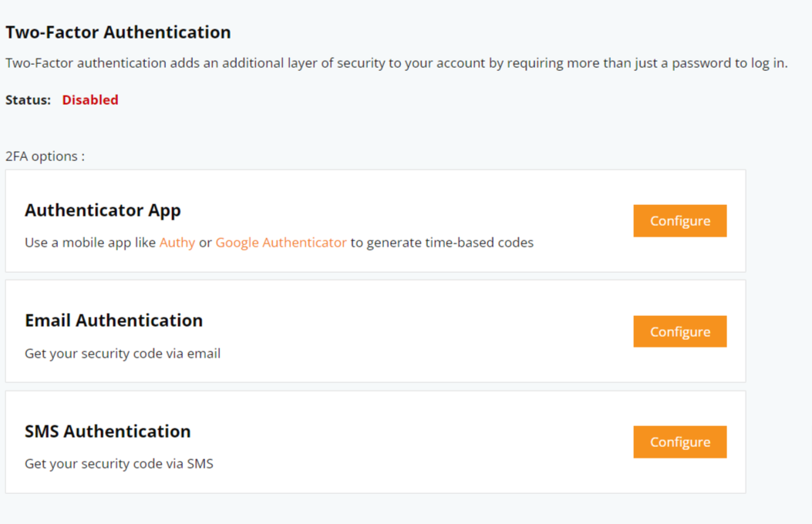The image size is (812, 524).
Task: Click the Authenticator App heading
Action: coord(103,210)
